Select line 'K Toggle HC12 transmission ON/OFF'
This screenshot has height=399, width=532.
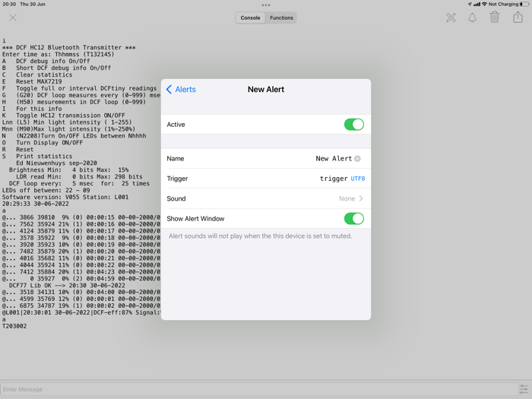(x=63, y=116)
